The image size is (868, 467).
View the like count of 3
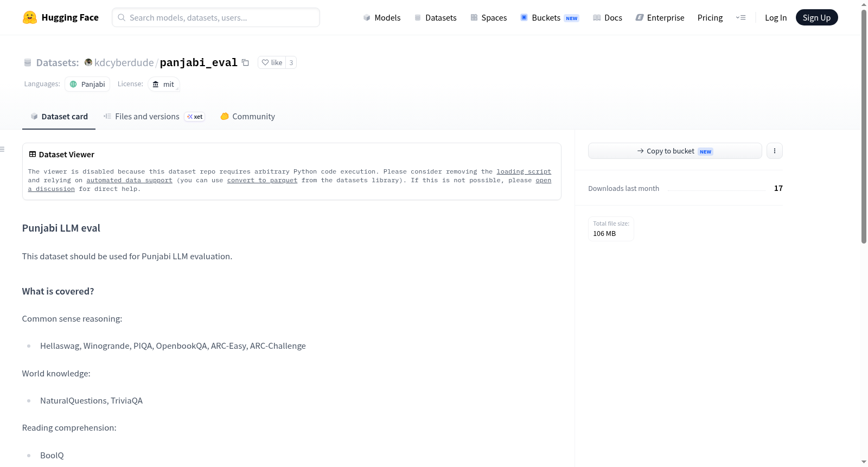[x=291, y=62]
